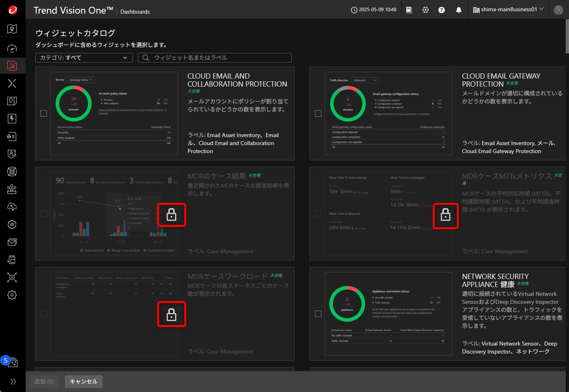
Task: Open Outbound traffic direction dropdown in preview
Action: pyautogui.click(x=365, y=80)
